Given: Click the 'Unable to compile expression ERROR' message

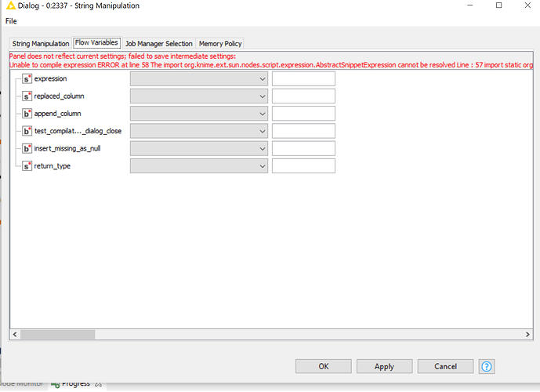Looking at the screenshot, I should pos(271,65).
